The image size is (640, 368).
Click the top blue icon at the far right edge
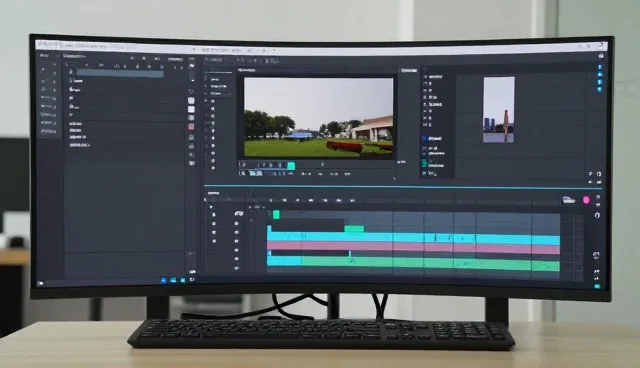coord(600,67)
